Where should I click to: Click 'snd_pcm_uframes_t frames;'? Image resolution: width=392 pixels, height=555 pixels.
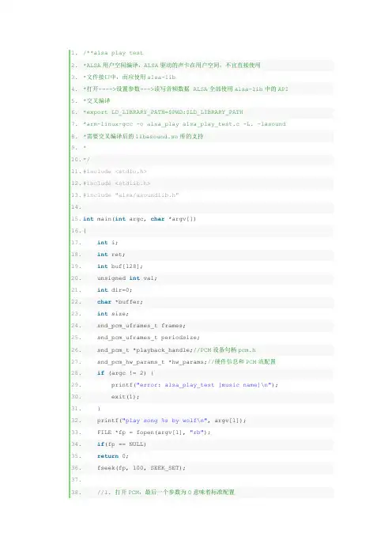(141, 325)
